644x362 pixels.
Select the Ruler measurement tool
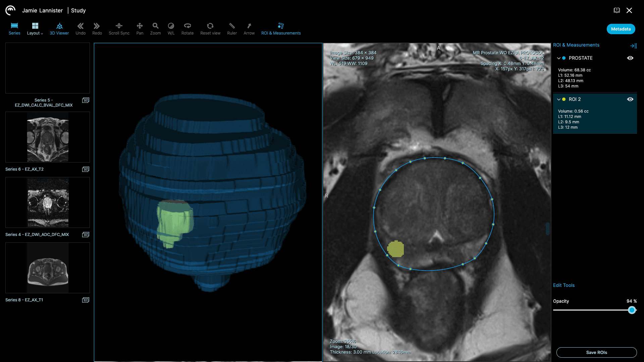pos(232,28)
